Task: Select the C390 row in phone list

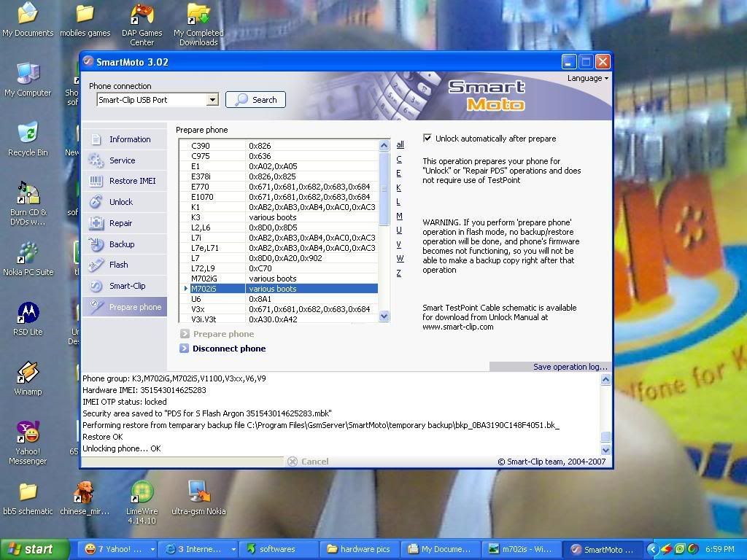Action: point(280,146)
